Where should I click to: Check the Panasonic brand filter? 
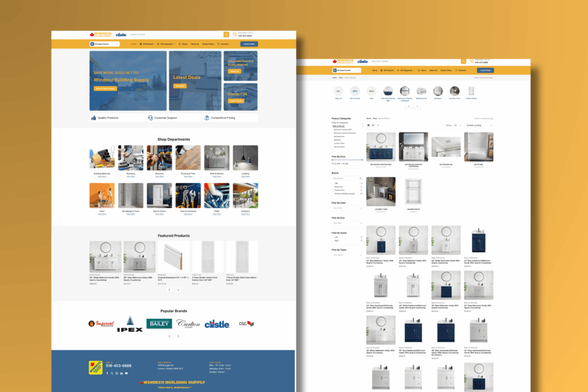click(x=333, y=187)
